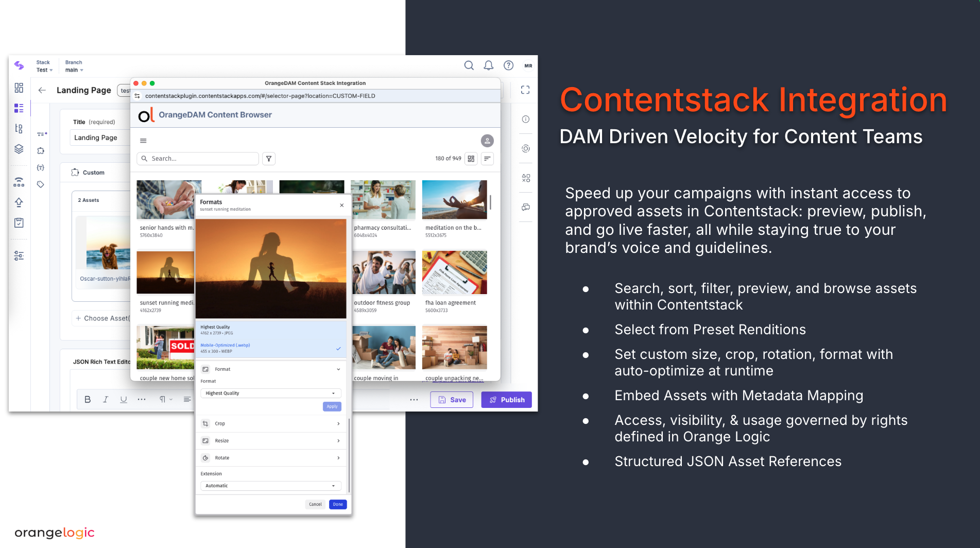Click the browser address bar URL
This screenshot has height=548, width=980.
tap(260, 96)
